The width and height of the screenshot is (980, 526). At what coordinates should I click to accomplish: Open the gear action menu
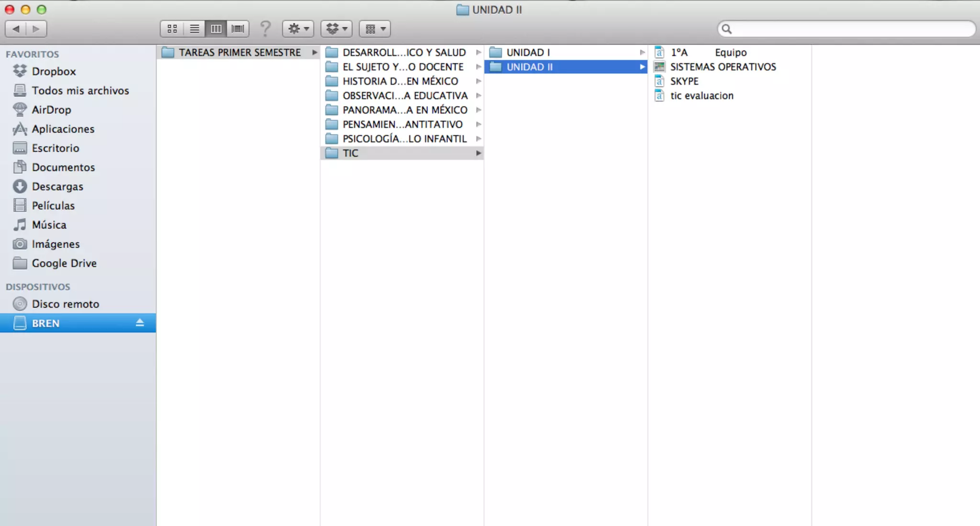click(298, 29)
